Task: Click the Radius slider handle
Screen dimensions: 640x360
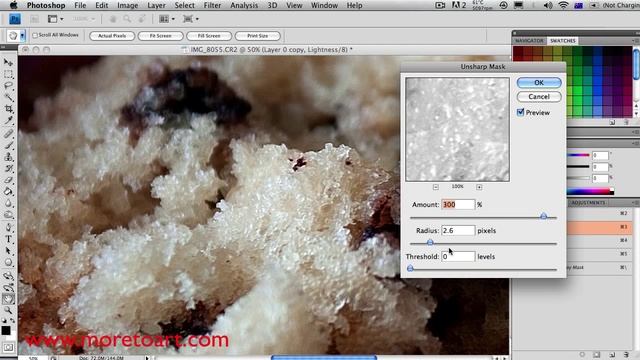Action: pyautogui.click(x=430, y=242)
